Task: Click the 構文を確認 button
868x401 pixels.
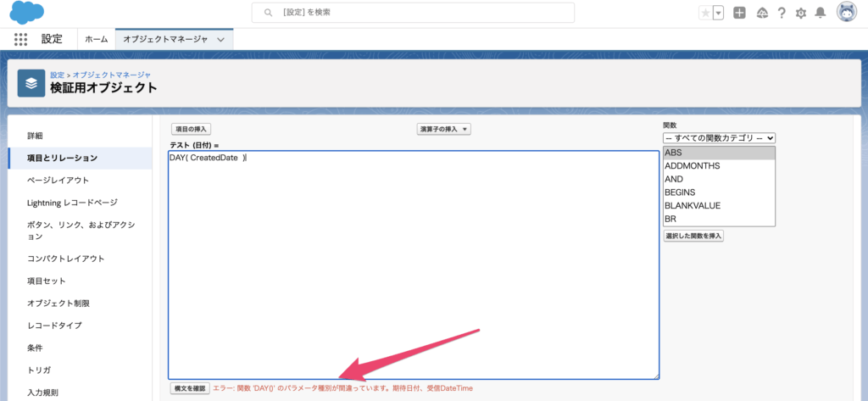Action: pos(189,388)
